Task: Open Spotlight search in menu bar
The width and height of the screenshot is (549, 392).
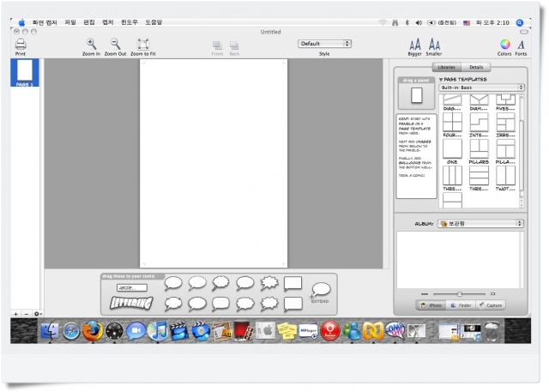Action: pyautogui.click(x=520, y=23)
